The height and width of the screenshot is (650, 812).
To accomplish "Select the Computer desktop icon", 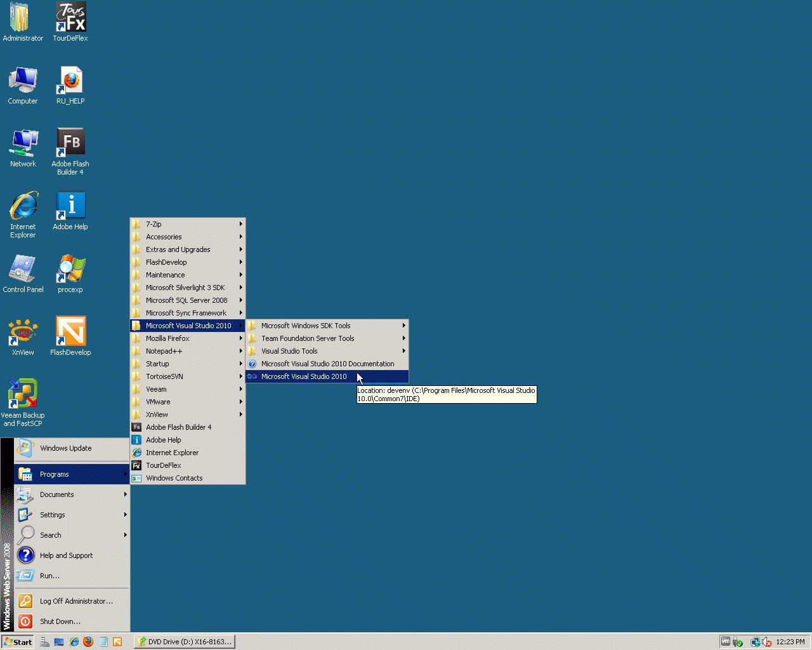I will (23, 85).
